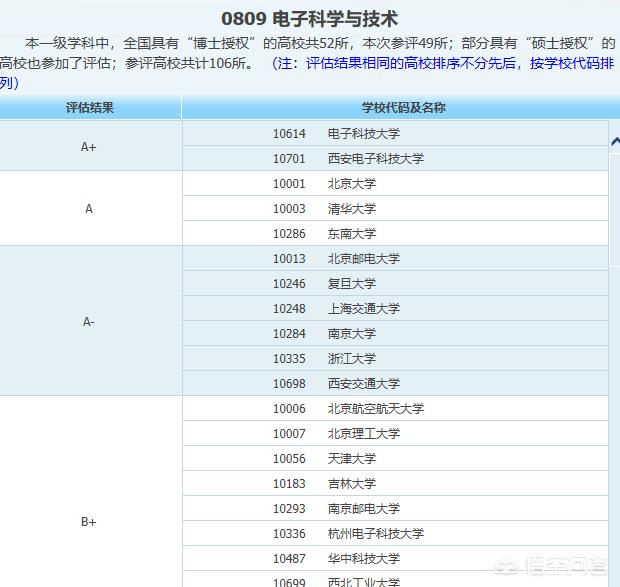The height and width of the screenshot is (587, 620).
Task: Click the 北京邮电大学 entry
Action: (363, 259)
